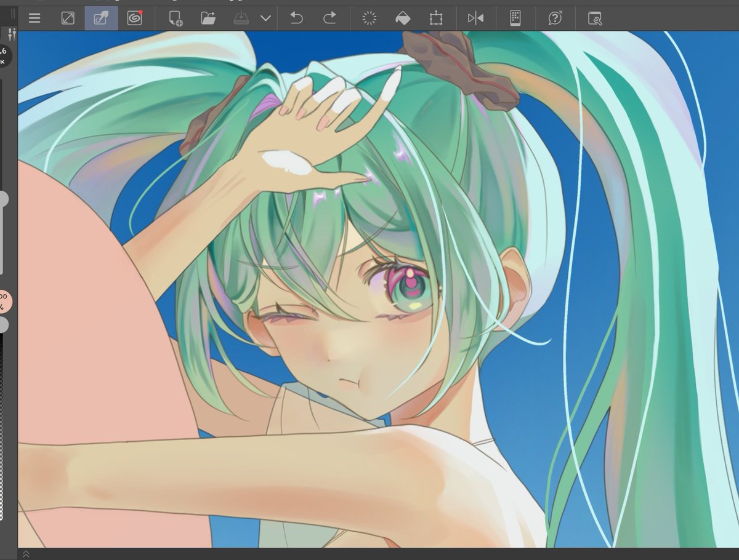Open the brush settings sliders icon at left edge
Viewport: 739px width, 560px height.
coord(12,34)
